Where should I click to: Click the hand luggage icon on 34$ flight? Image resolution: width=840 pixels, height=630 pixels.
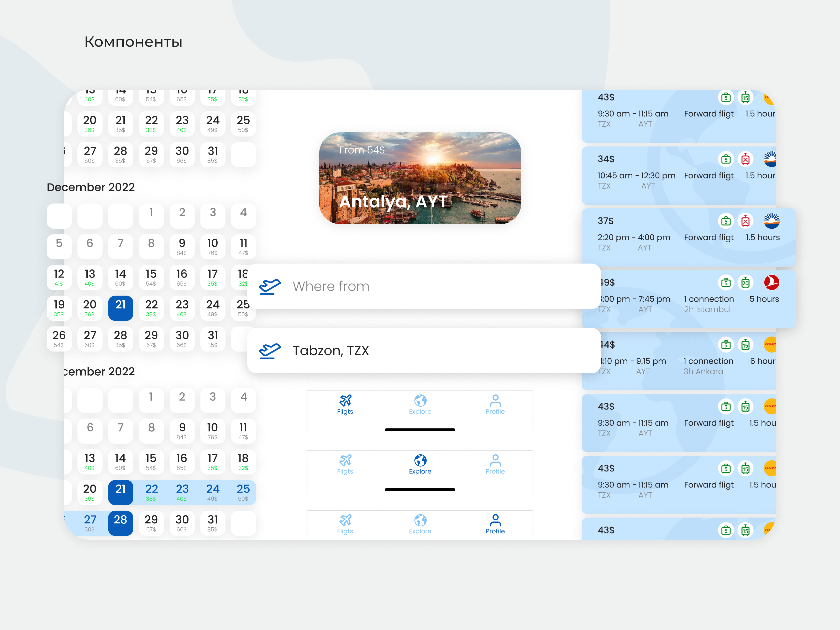coord(726,159)
